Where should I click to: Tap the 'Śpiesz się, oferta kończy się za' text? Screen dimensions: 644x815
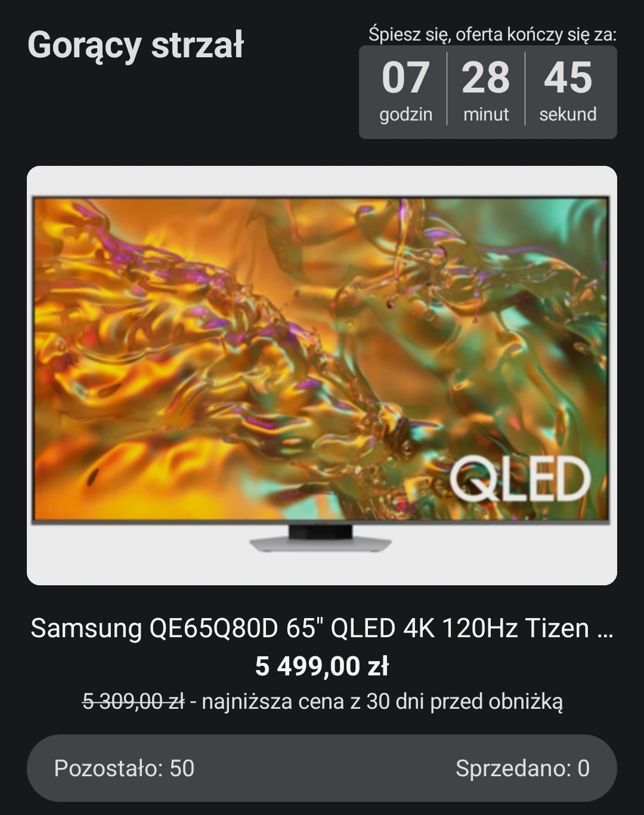coord(493,34)
